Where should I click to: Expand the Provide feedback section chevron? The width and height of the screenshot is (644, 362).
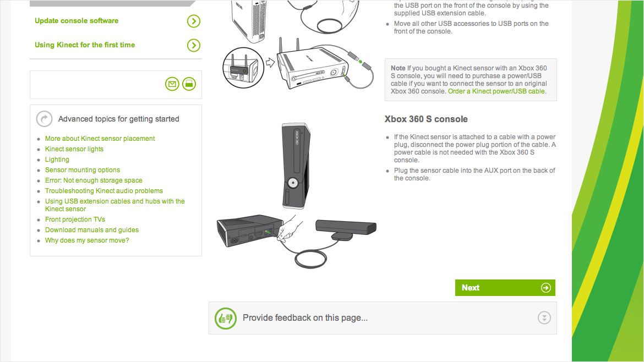pyautogui.click(x=544, y=317)
